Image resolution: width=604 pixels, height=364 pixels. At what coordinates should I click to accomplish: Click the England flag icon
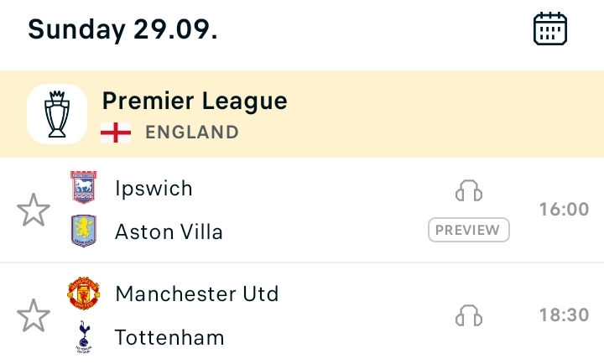click(116, 133)
